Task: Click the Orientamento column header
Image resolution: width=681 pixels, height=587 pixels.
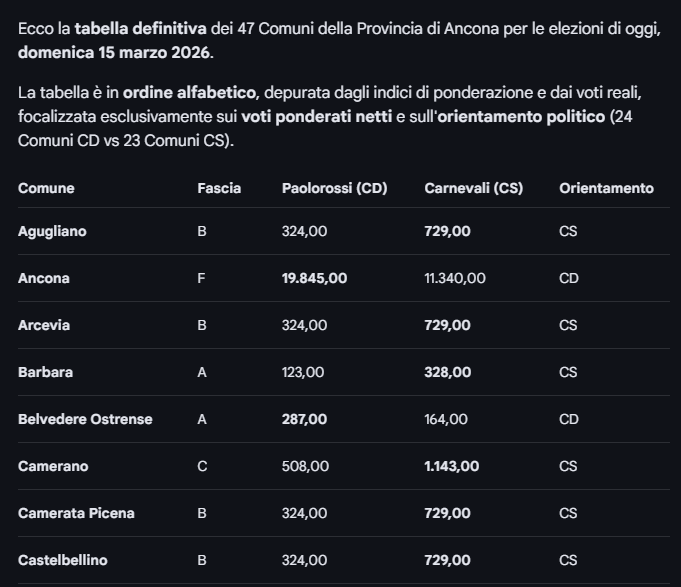Action: coord(606,188)
